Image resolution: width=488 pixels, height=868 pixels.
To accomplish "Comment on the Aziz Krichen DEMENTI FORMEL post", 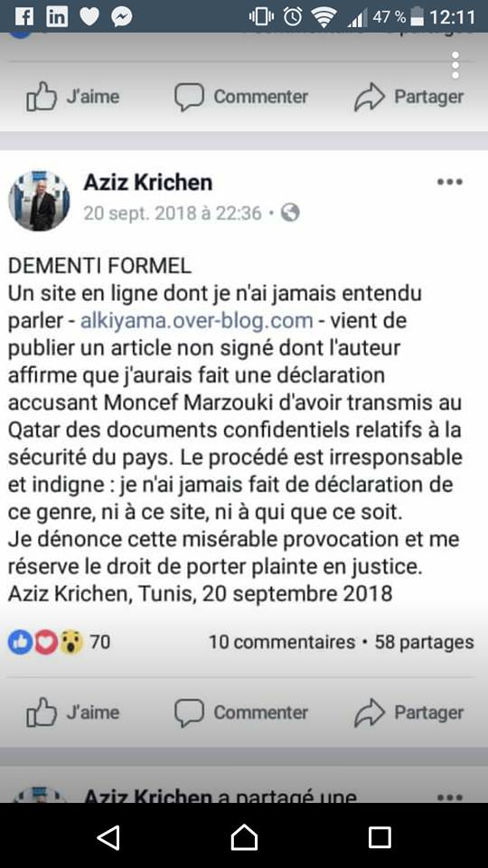I will point(241,712).
